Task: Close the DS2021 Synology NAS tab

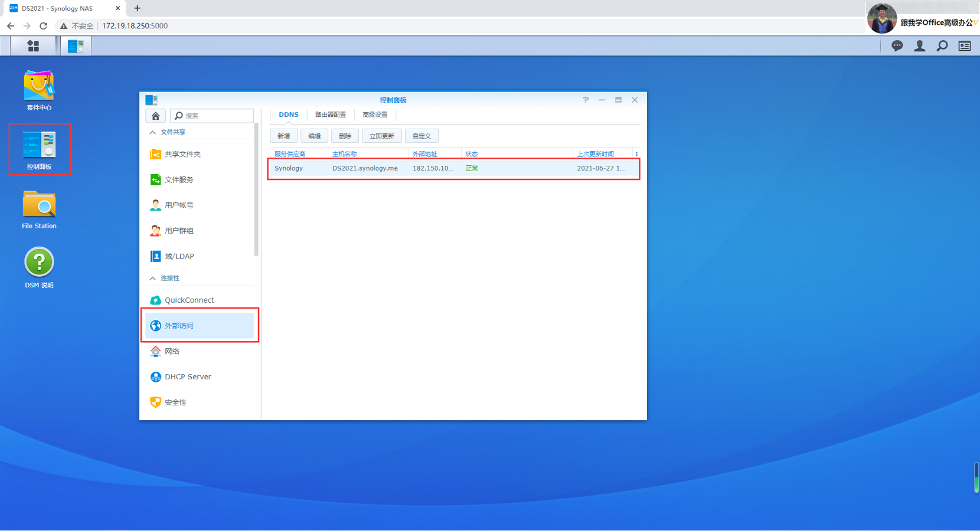Action: pyautogui.click(x=117, y=8)
